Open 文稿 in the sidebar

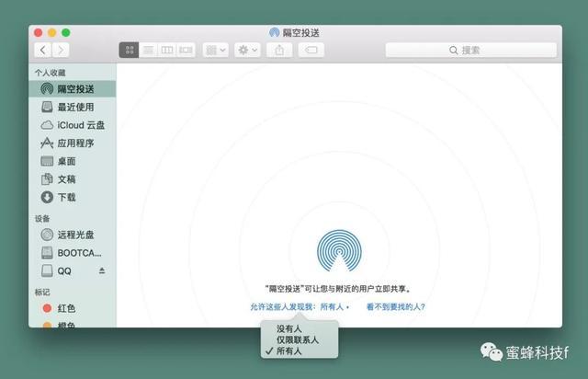[x=73, y=179]
